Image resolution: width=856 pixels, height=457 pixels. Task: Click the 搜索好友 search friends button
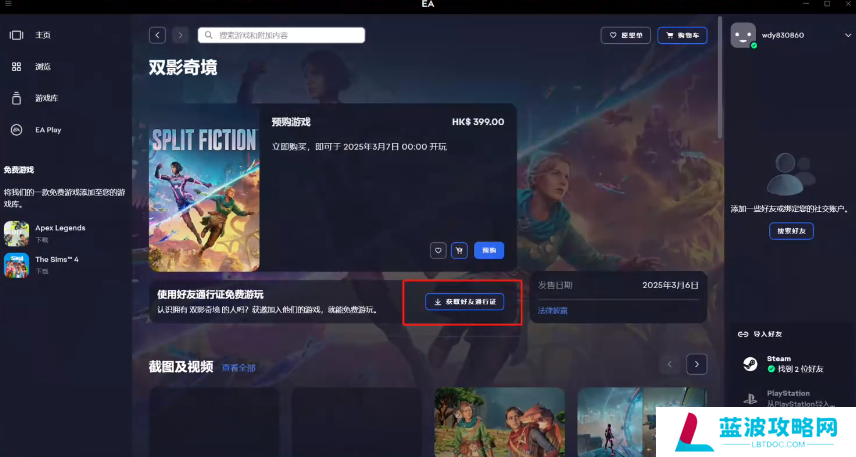pyautogui.click(x=791, y=231)
